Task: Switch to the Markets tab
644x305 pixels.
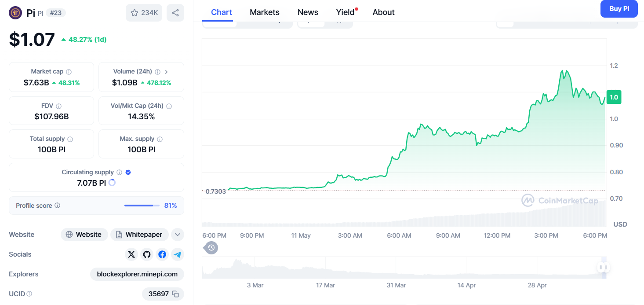Action: 265,12
